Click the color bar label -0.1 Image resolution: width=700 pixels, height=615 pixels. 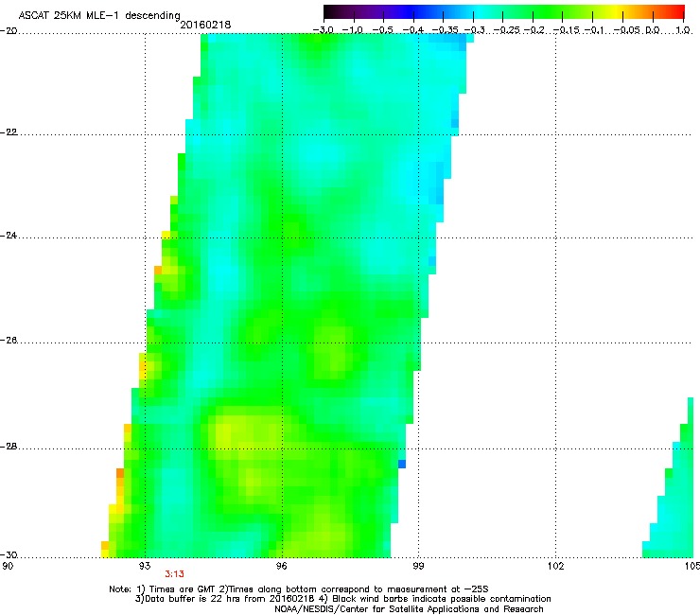(594, 30)
